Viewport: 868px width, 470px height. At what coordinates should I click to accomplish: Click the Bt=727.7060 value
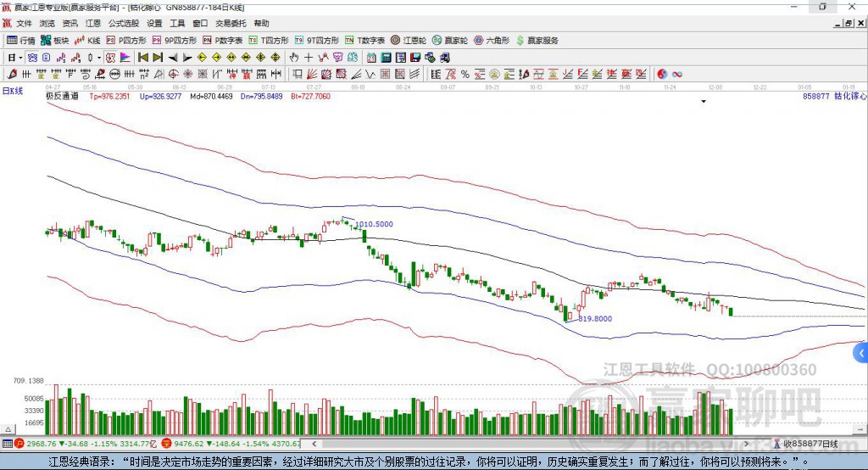(x=310, y=97)
